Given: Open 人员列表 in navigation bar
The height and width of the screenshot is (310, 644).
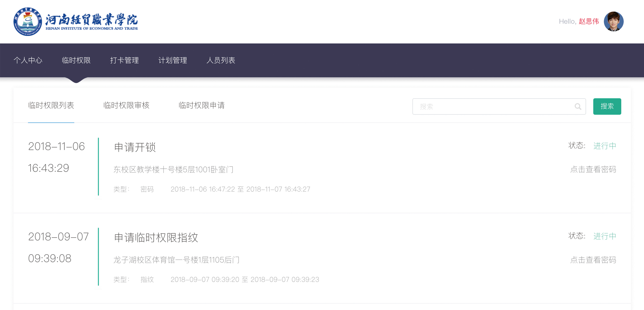Looking at the screenshot, I should pyautogui.click(x=221, y=60).
